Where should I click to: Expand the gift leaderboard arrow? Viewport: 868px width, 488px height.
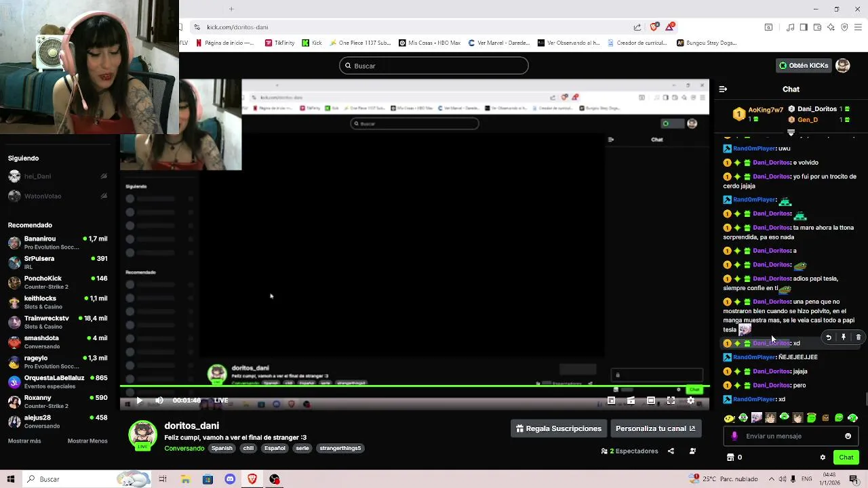pos(791,131)
